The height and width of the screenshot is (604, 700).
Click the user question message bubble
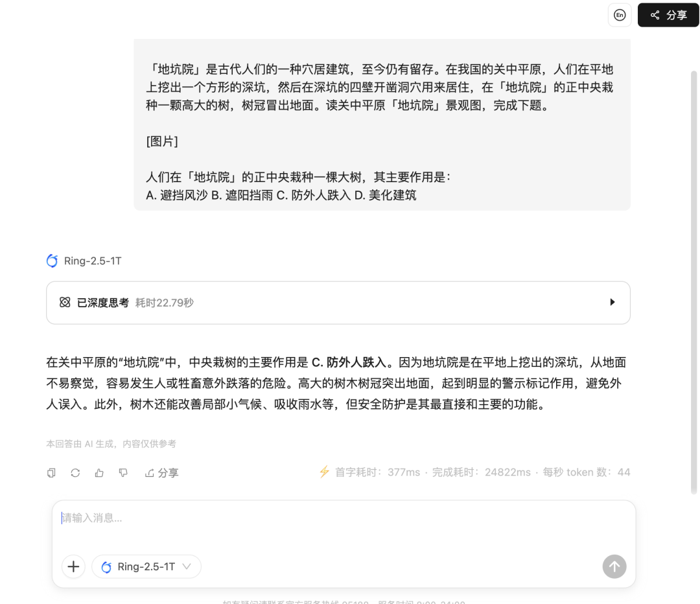pos(382,124)
